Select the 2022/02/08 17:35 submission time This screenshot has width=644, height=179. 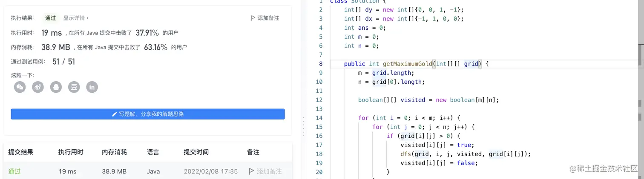(x=211, y=171)
